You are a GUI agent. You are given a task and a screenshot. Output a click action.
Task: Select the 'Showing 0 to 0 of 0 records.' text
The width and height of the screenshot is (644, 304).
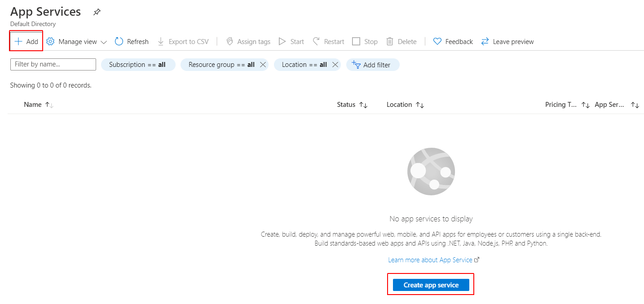51,85
